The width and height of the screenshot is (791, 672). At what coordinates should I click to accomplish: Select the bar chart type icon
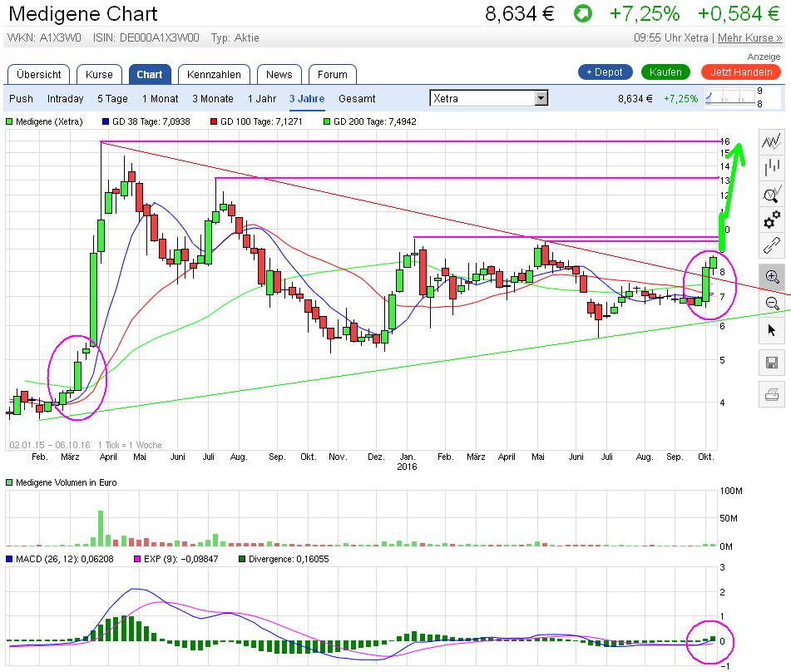click(x=771, y=167)
